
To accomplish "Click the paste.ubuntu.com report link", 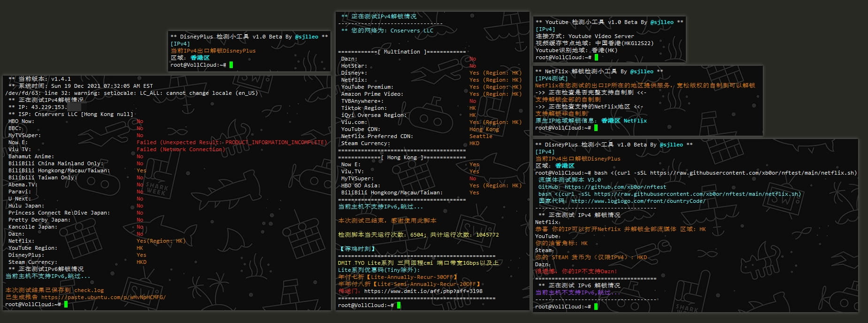I will click(103, 297).
